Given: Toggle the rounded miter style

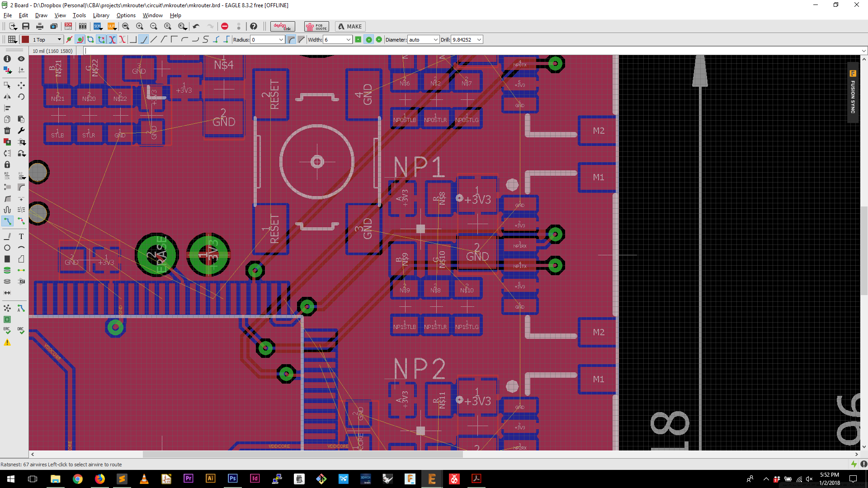Looking at the screenshot, I should pos(292,40).
